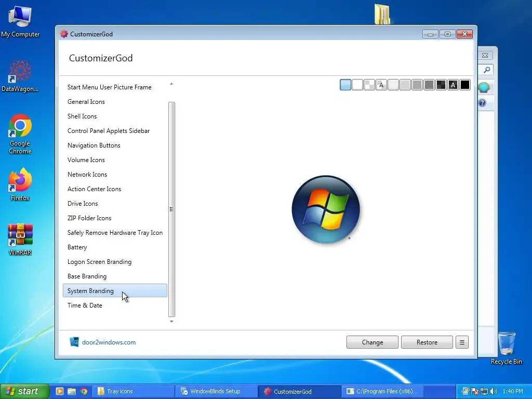The height and width of the screenshot is (399, 532).
Task: Click the teal globe icon in background window
Action: pyautogui.click(x=484, y=87)
